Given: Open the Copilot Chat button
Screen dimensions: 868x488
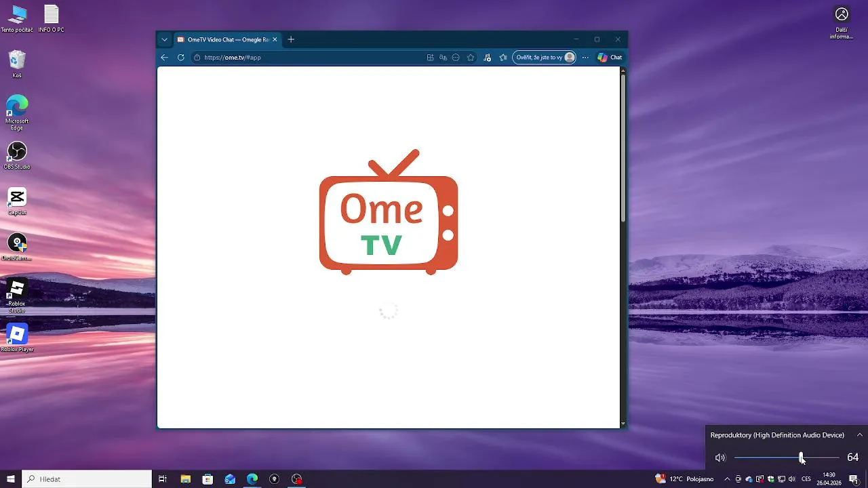Looking at the screenshot, I should (x=610, y=58).
